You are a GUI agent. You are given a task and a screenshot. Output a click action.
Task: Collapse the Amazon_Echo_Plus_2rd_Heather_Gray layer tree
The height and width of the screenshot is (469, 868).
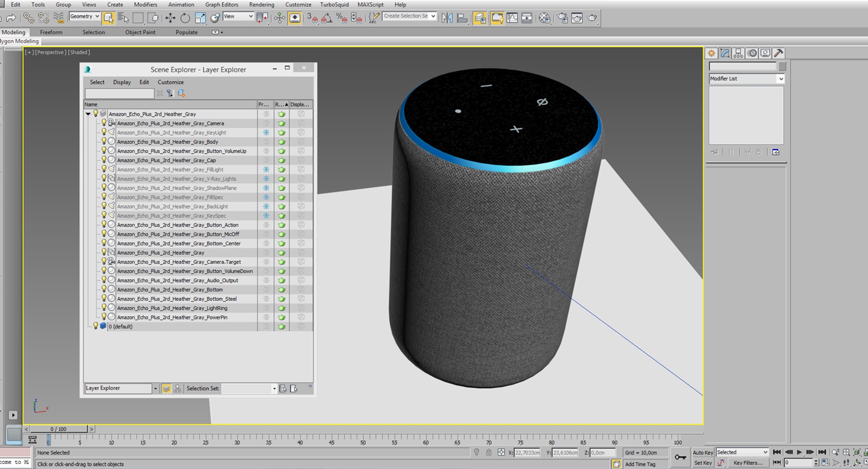tap(88, 114)
